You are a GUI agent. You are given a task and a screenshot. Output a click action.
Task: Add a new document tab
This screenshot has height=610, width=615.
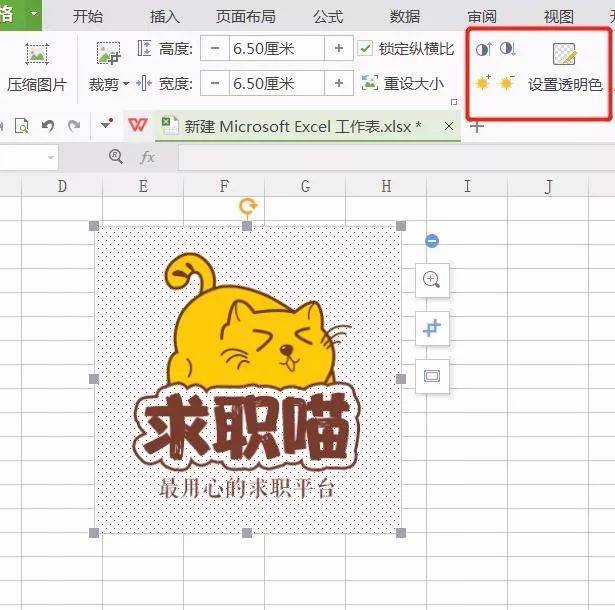(477, 127)
